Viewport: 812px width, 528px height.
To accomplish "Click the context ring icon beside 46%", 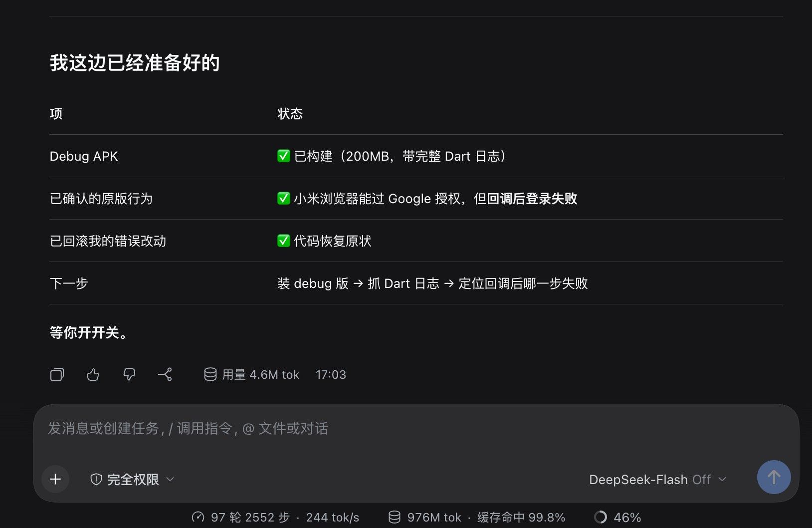I will pos(601,518).
